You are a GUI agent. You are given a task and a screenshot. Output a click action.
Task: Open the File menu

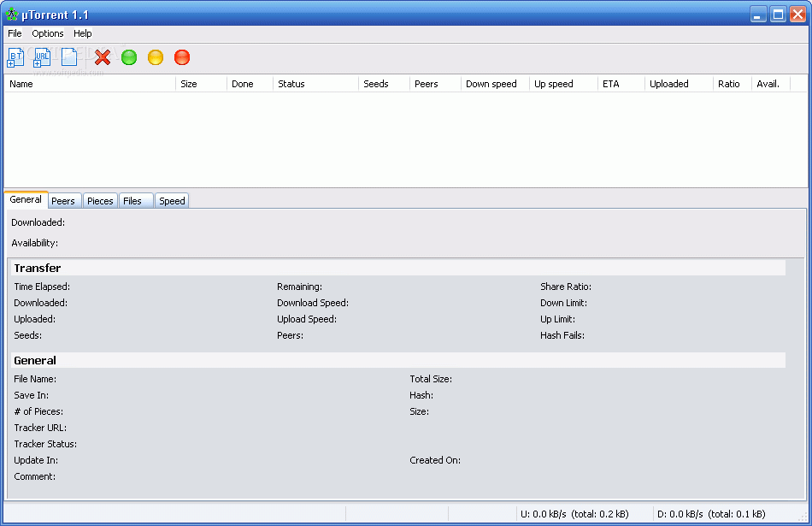[x=15, y=33]
